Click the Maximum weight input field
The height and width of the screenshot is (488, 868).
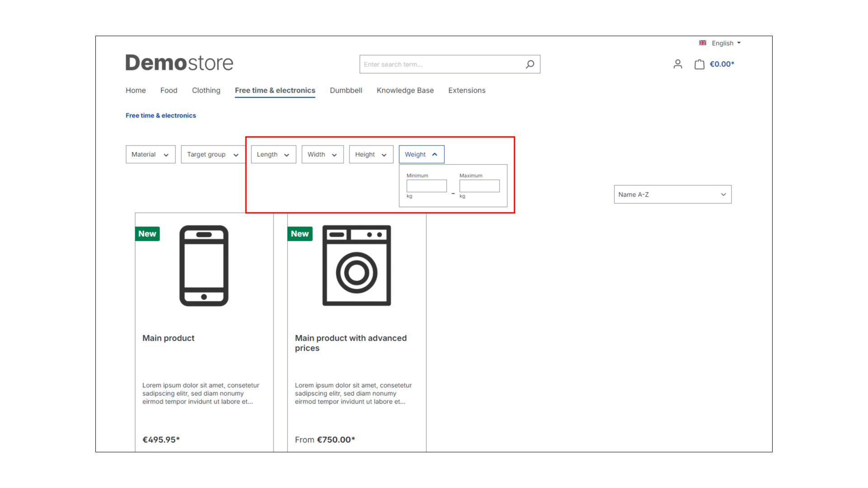(x=480, y=186)
